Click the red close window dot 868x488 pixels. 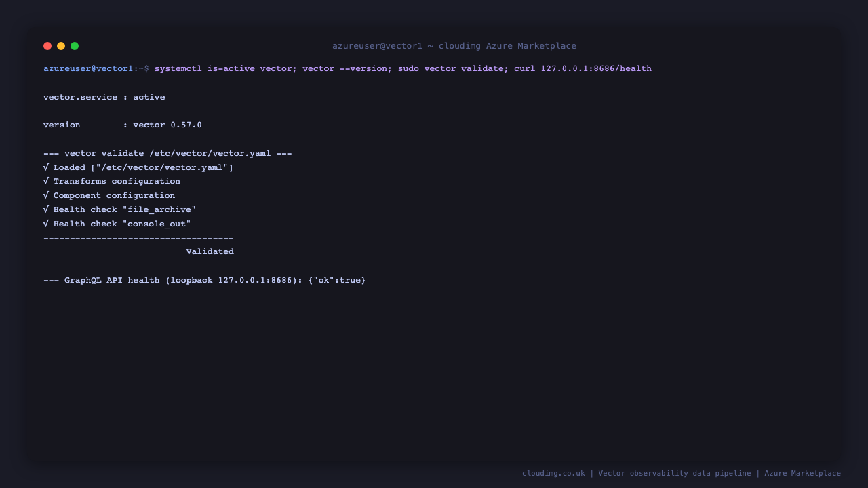[x=47, y=46]
